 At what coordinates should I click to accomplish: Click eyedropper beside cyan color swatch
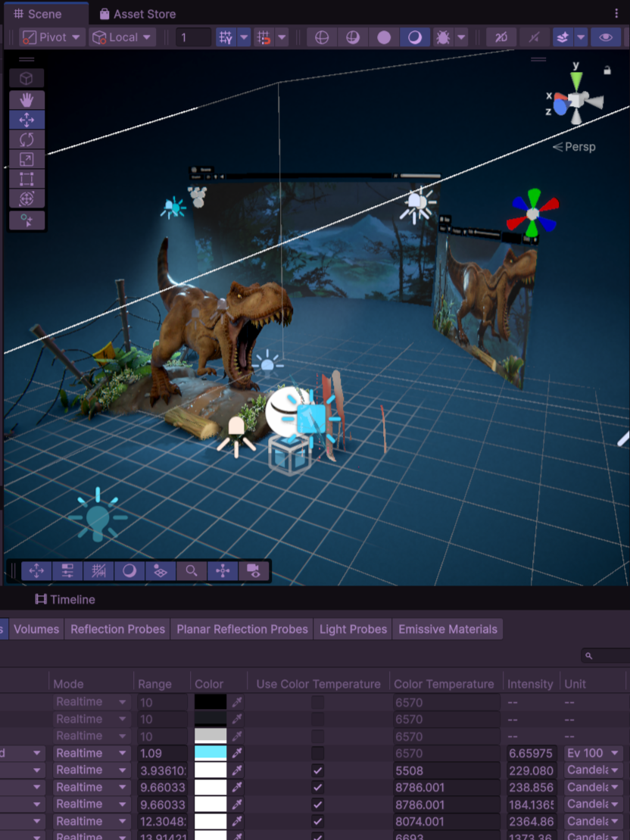pos(237,753)
